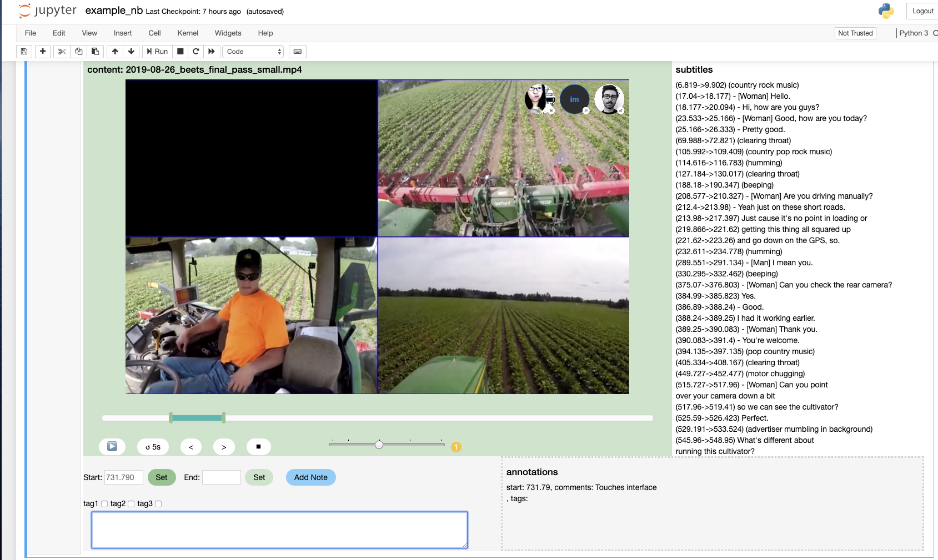Open the View menu
The width and height of the screenshot is (938, 560).
click(89, 33)
